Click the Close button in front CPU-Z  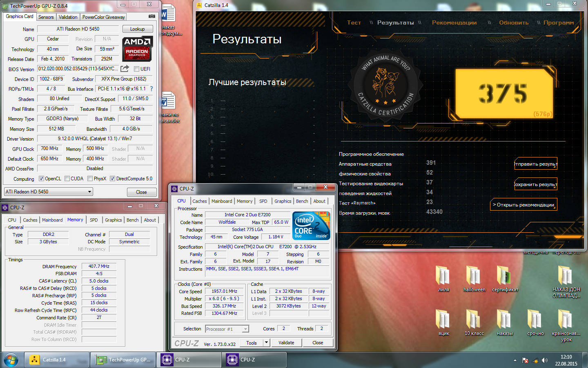(x=318, y=343)
